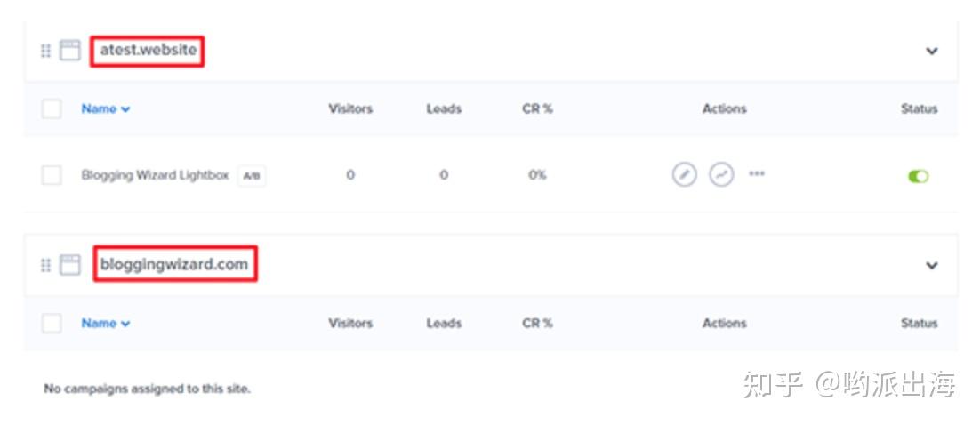Click the drag handle beside bloggingwizard.com
Viewport: 980px width, 425px height.
pyautogui.click(x=46, y=265)
